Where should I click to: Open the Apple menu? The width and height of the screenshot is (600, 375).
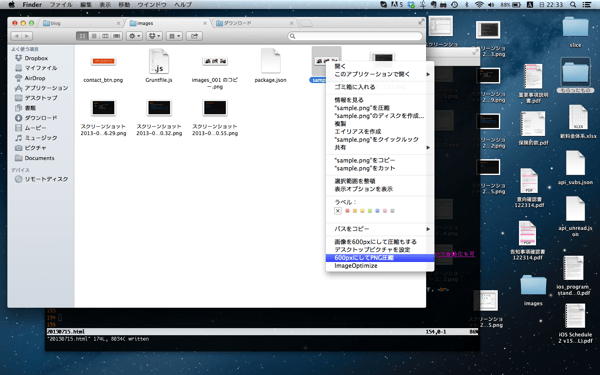[11, 5]
